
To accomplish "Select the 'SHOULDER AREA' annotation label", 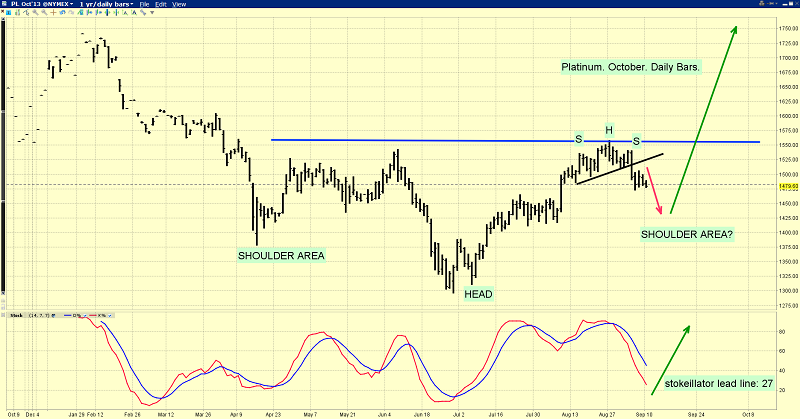I will click(x=281, y=256).
